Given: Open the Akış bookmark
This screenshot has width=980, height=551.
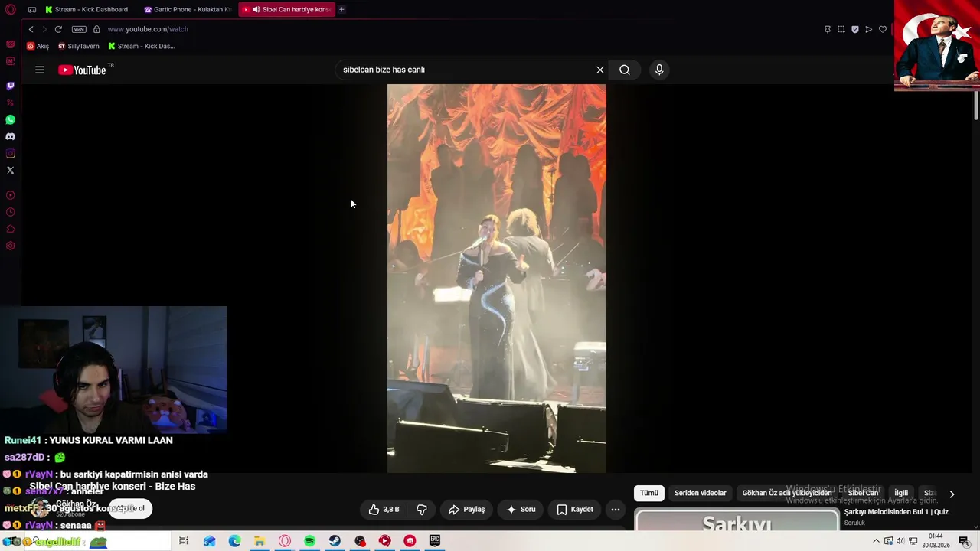Looking at the screenshot, I should [x=38, y=46].
